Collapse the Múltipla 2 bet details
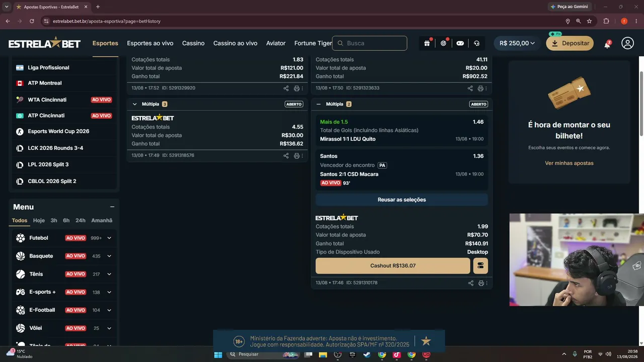 [x=318, y=104]
